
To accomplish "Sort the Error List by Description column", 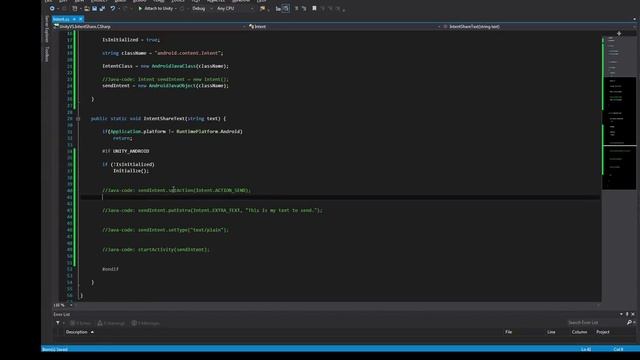I will [x=77, y=332].
